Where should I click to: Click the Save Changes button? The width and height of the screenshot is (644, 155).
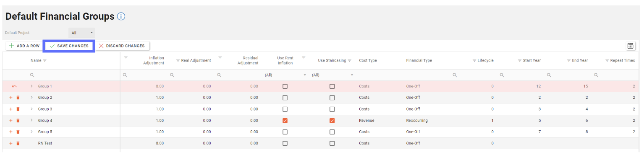point(69,46)
